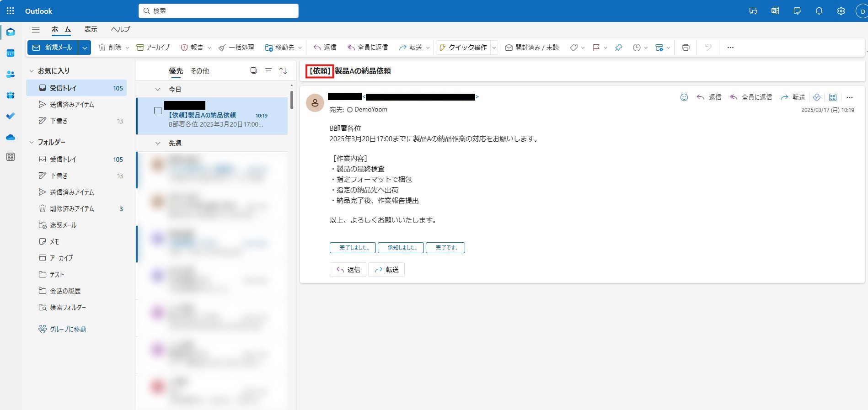868x410 pixels.
Task: Expand the クイック操作 dropdown arrow
Action: click(x=494, y=48)
